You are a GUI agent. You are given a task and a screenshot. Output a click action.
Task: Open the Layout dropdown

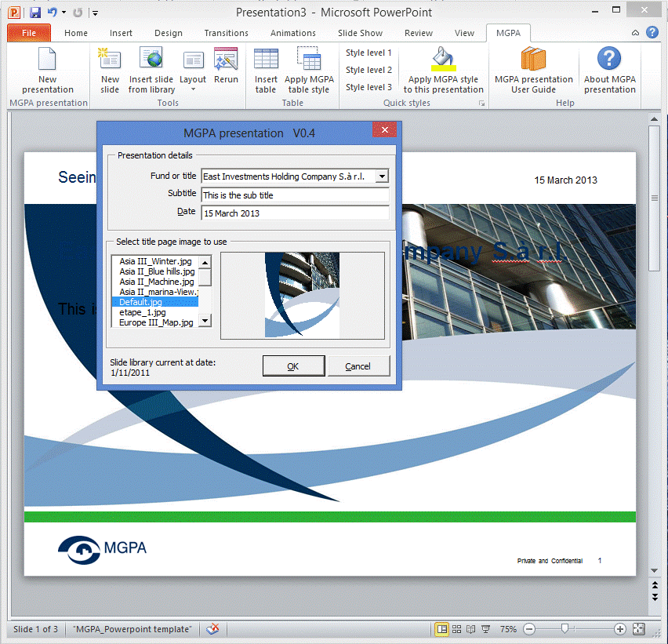click(193, 71)
